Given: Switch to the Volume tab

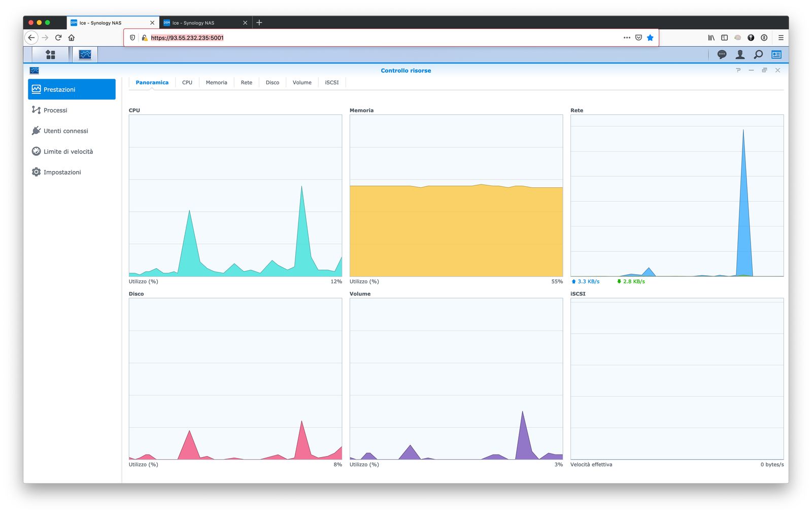Looking at the screenshot, I should (302, 82).
